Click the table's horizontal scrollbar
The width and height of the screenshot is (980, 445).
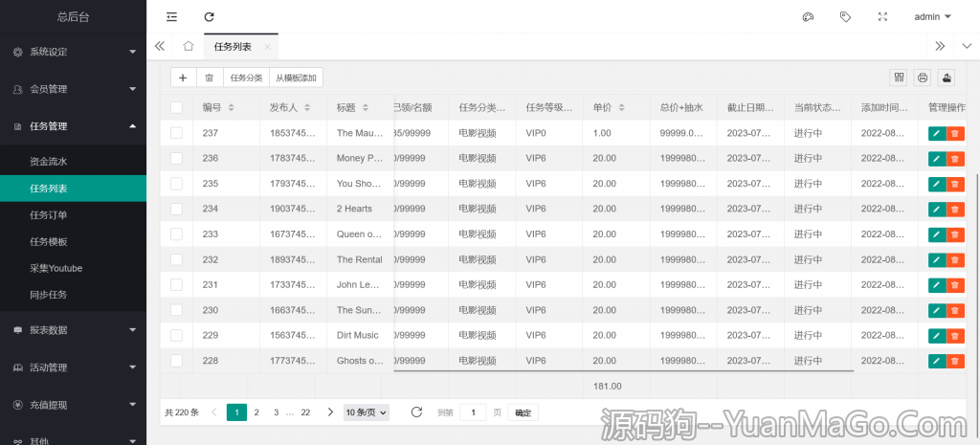coord(623,370)
